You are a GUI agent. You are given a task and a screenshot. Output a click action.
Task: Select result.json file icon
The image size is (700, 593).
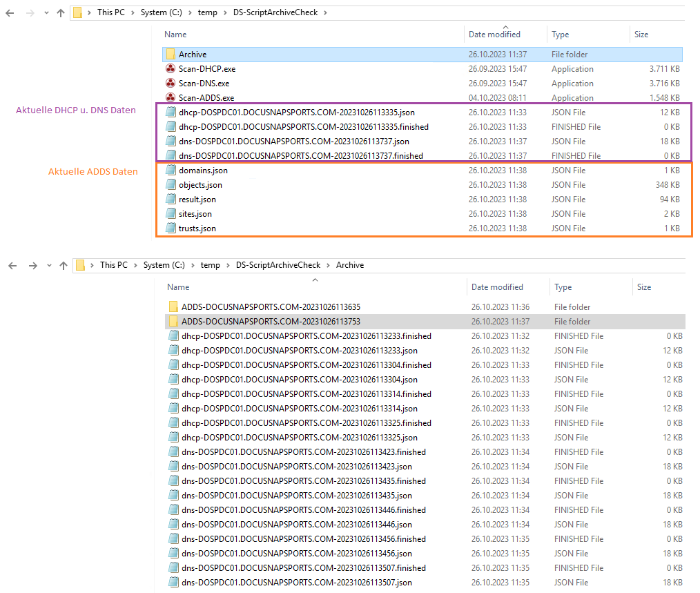point(171,199)
